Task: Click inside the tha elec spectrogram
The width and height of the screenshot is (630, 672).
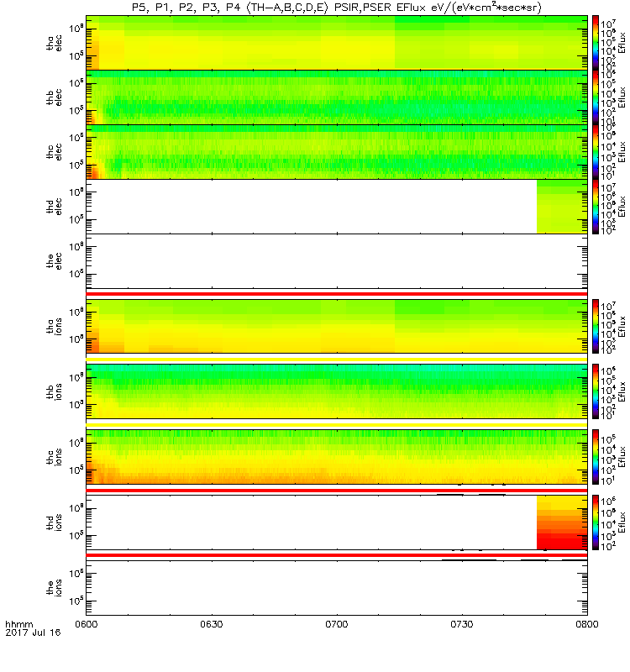Action: point(337,43)
